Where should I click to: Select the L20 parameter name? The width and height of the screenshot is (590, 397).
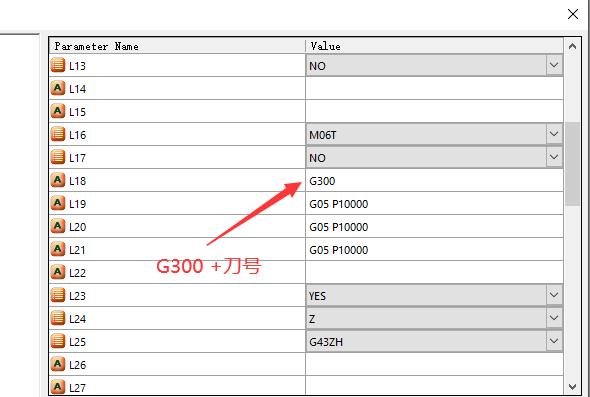[x=78, y=227]
